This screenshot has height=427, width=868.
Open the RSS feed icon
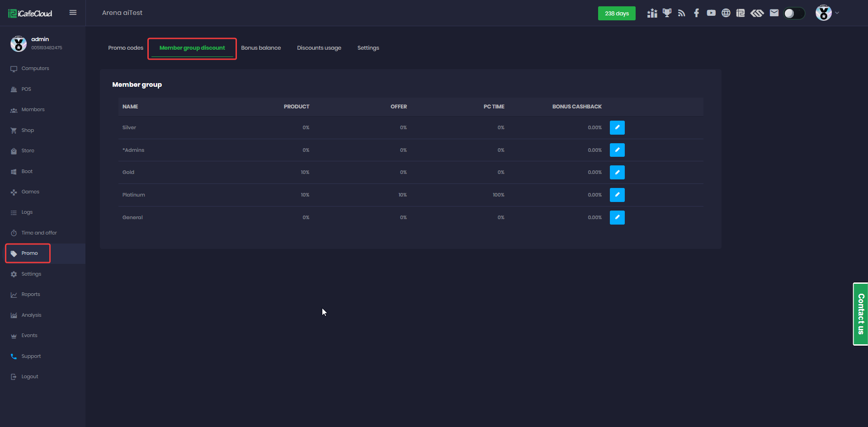click(x=682, y=13)
